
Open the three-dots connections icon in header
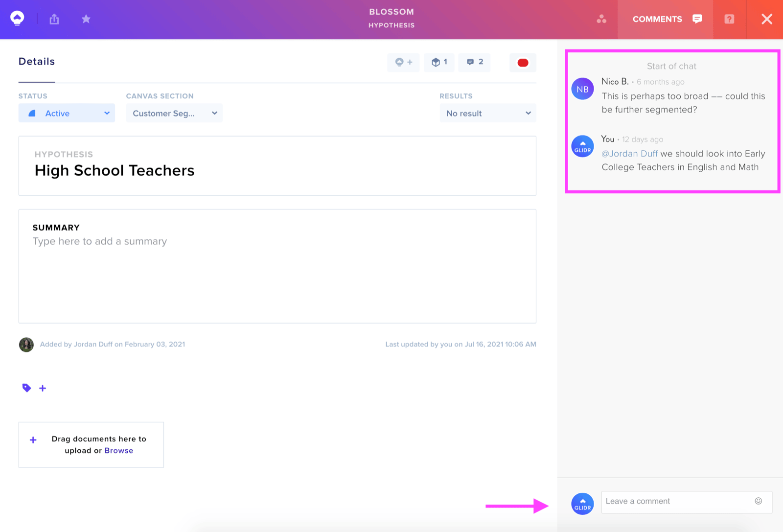[x=601, y=19]
